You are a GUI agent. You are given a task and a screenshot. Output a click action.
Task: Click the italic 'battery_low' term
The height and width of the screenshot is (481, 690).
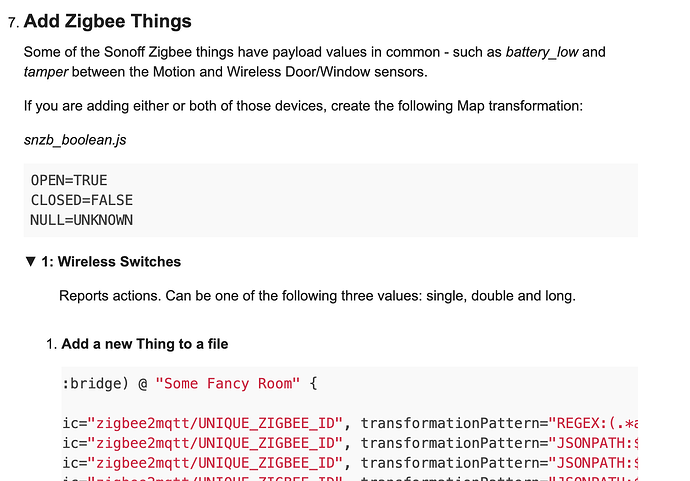pos(541,52)
